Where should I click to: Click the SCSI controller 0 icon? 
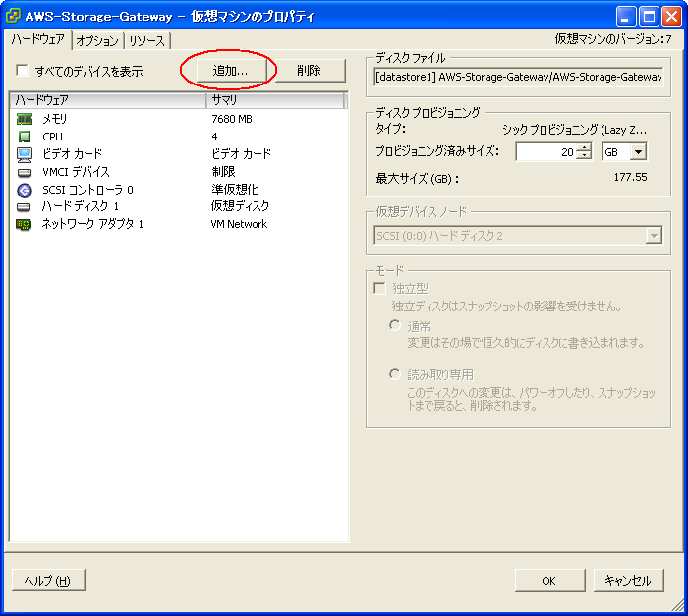click(25, 190)
